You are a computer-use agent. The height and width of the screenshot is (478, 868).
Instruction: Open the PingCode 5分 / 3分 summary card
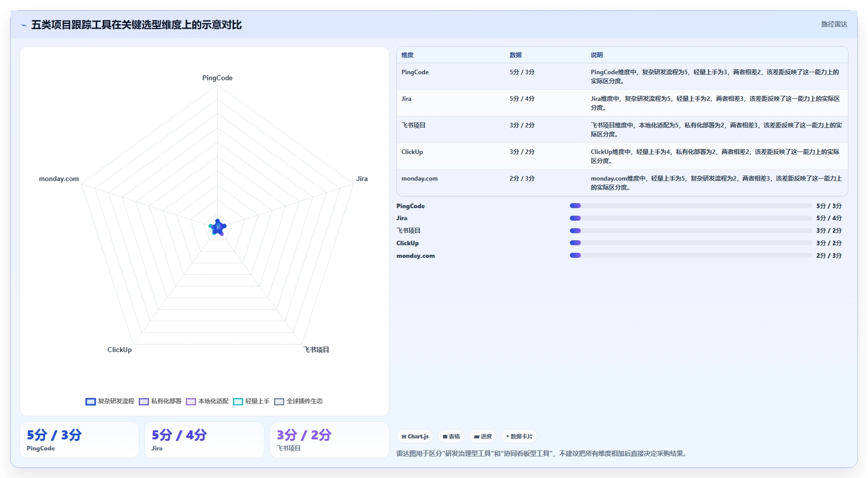click(79, 440)
